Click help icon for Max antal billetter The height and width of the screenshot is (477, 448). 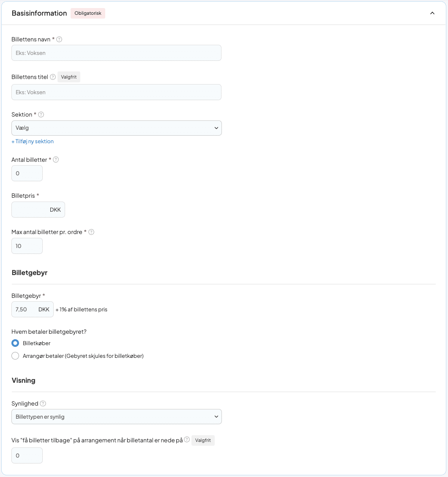click(x=91, y=232)
